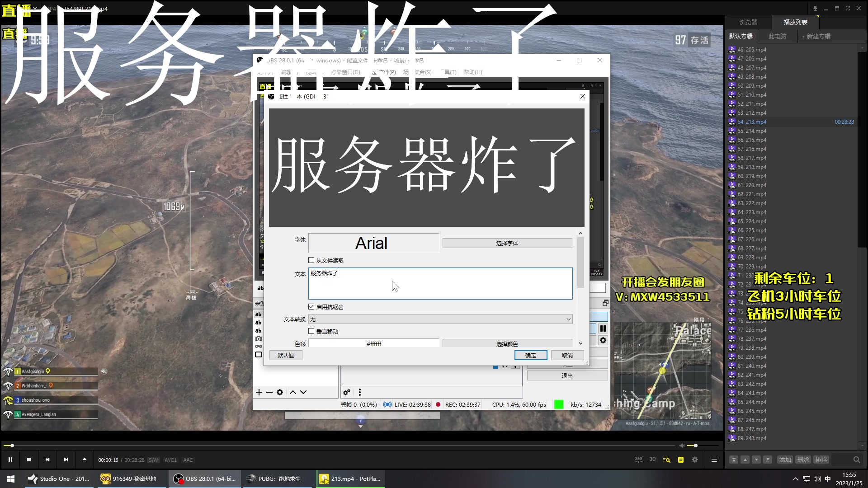Jump to previous file in PotPlayer

pyautogui.click(x=47, y=460)
